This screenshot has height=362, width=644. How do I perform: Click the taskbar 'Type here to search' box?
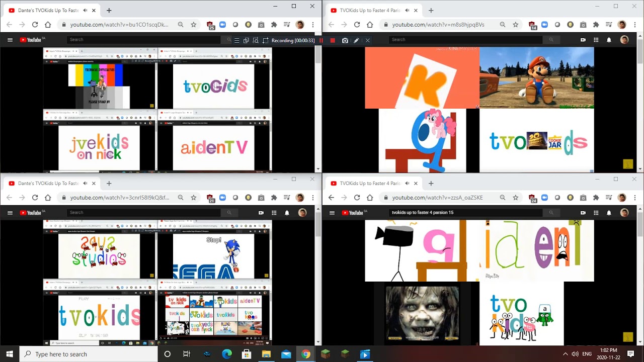point(89,354)
